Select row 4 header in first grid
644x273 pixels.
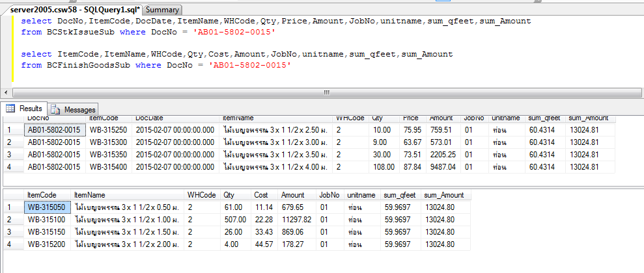[x=14, y=167]
